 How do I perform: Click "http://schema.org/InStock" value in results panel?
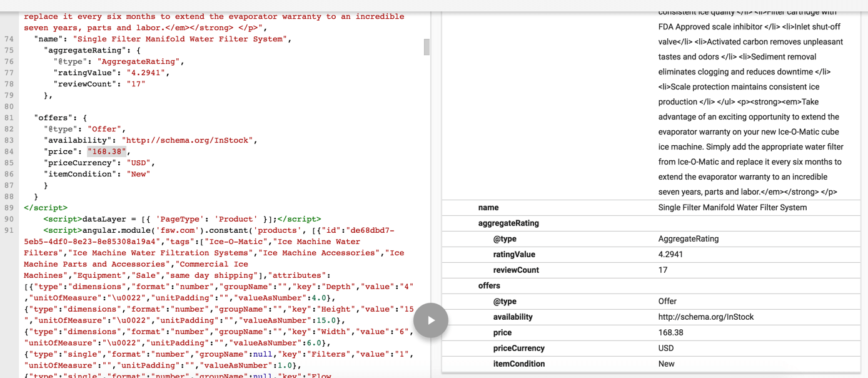click(x=706, y=317)
